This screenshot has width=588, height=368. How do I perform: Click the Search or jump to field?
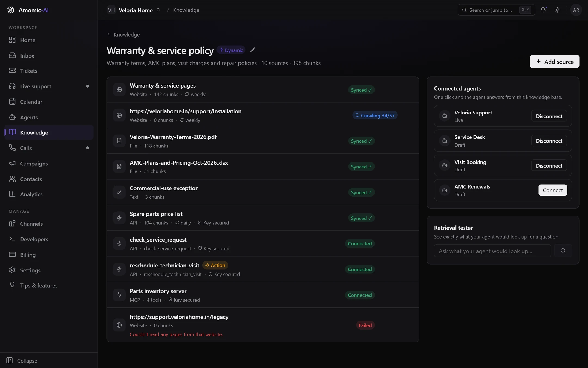point(496,10)
